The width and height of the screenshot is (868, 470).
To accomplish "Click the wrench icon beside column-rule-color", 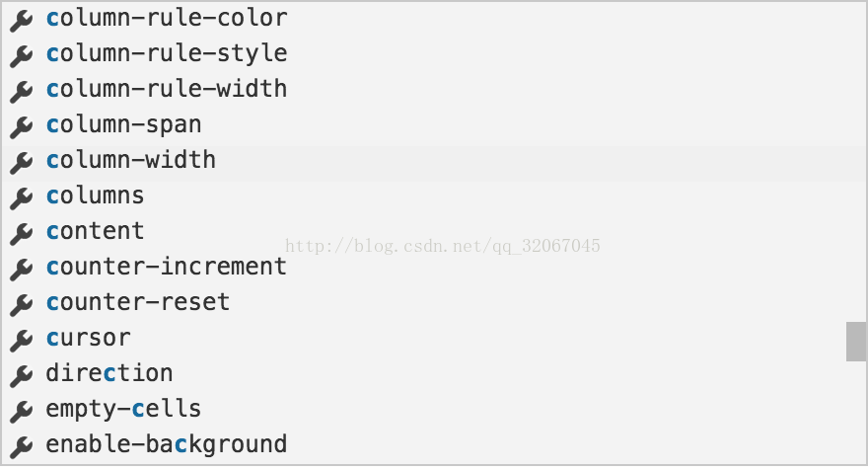I will [21, 21].
